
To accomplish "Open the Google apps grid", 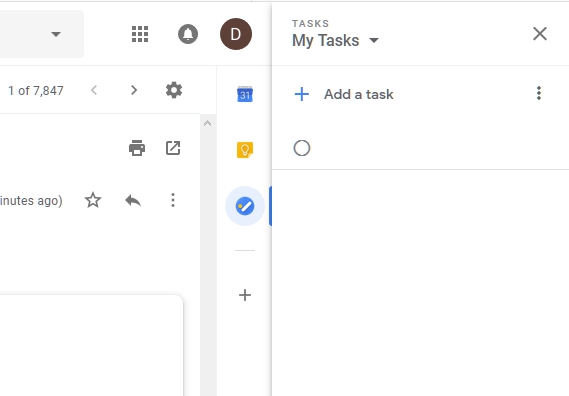I will click(140, 34).
